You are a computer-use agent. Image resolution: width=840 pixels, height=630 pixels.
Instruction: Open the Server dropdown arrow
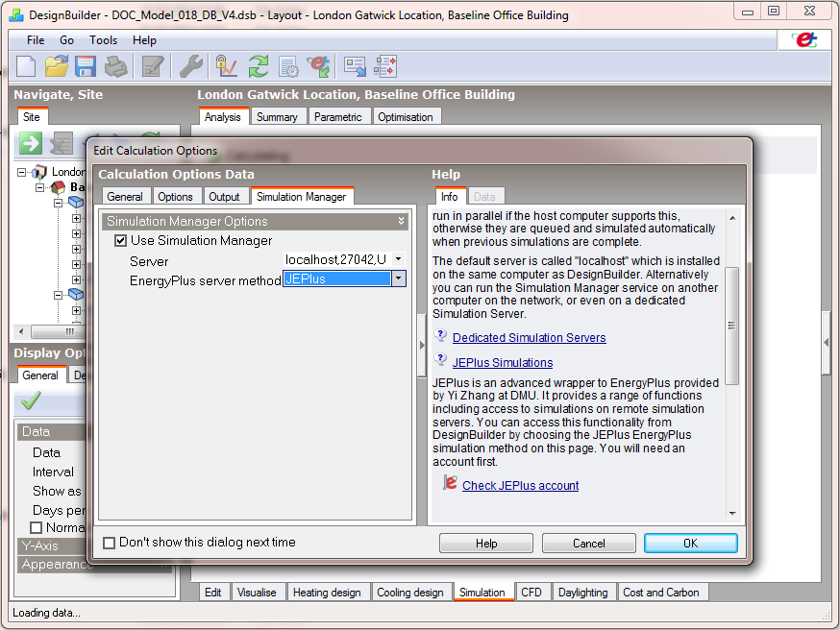click(398, 259)
